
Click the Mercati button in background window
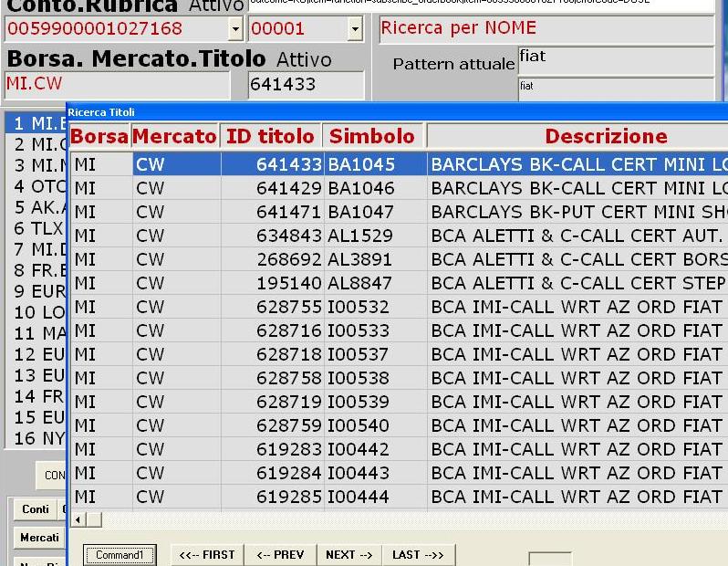39,538
